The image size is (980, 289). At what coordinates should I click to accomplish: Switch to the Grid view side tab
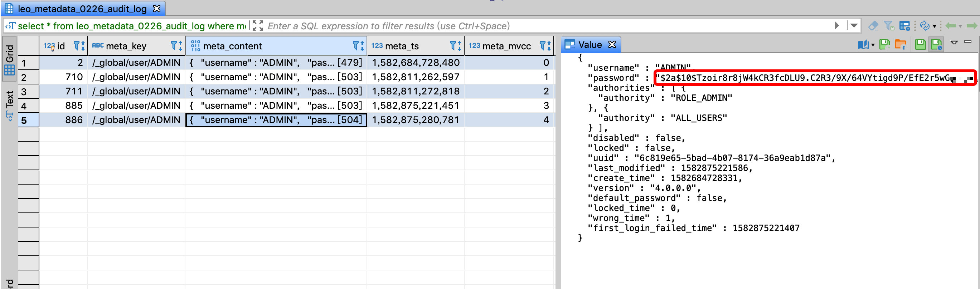9,59
